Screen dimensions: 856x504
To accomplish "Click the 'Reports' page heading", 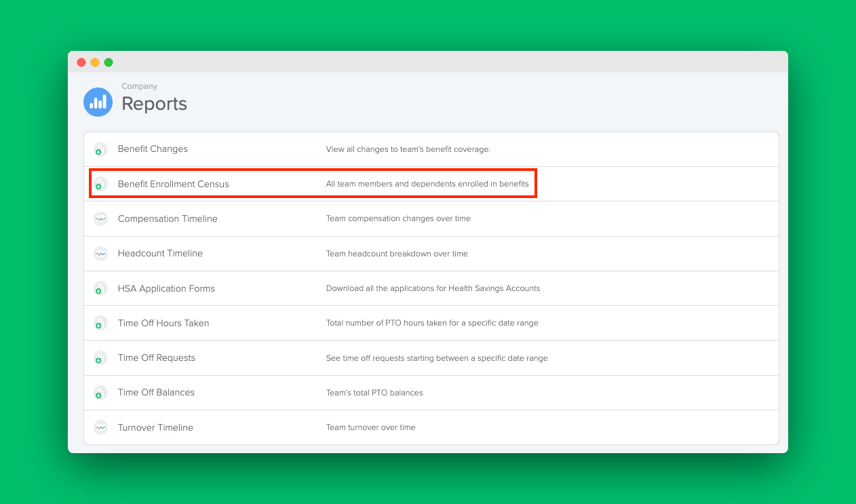I will 154,104.
